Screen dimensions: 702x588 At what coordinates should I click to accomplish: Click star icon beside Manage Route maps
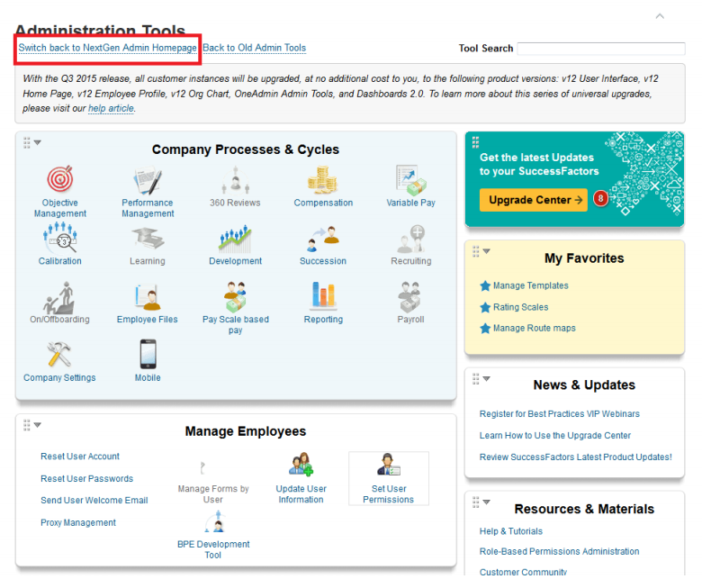click(485, 329)
